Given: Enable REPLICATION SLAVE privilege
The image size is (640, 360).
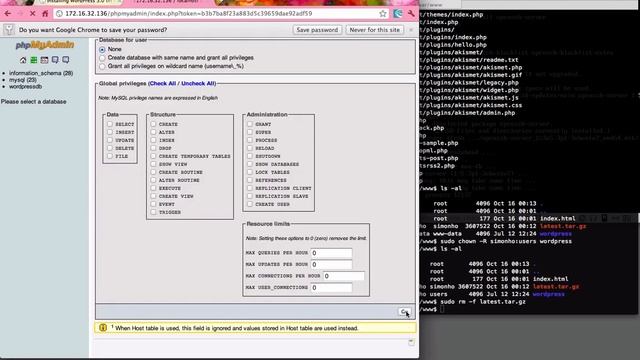Looking at the screenshot, I should 250,196.
